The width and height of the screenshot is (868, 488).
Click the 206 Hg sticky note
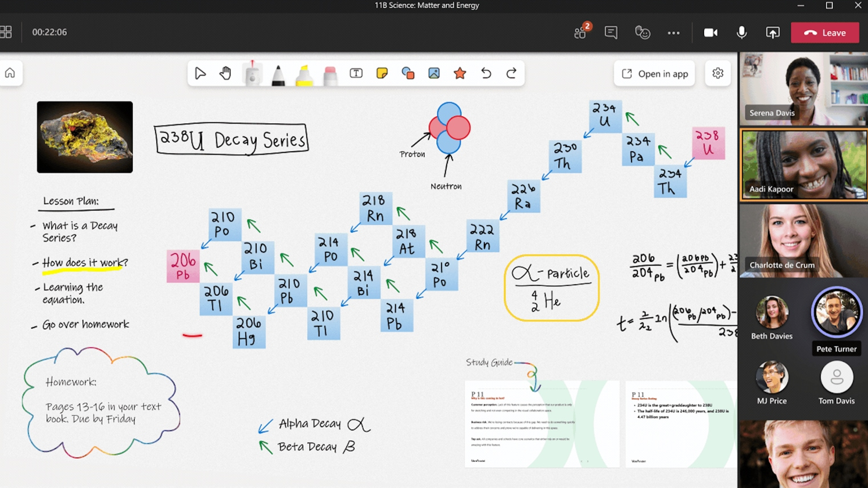pos(249,332)
